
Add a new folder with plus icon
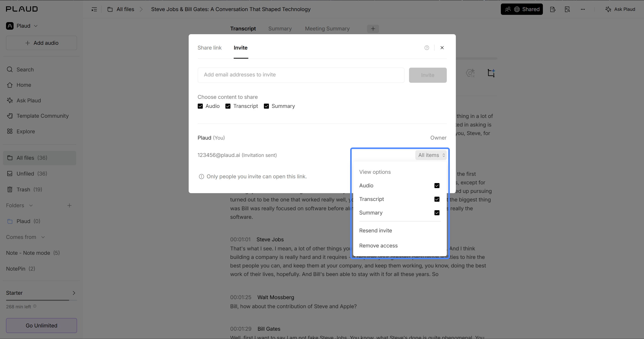tap(69, 205)
